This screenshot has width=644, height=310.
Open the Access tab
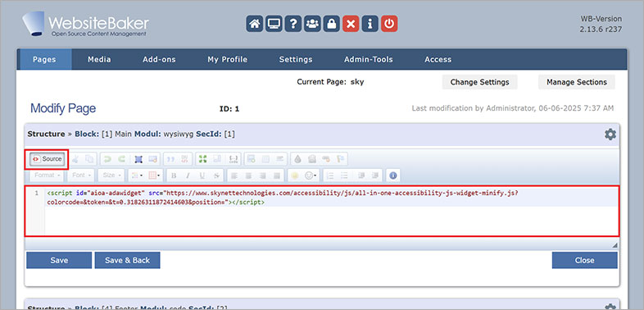(x=438, y=59)
